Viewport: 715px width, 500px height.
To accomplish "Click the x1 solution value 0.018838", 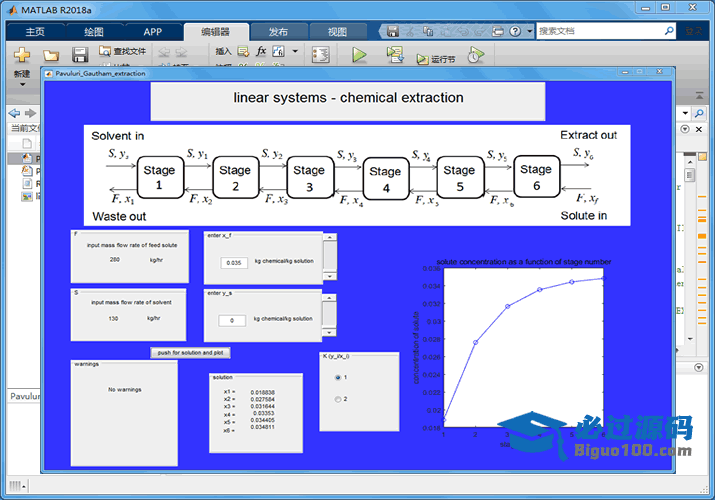I will (x=263, y=392).
